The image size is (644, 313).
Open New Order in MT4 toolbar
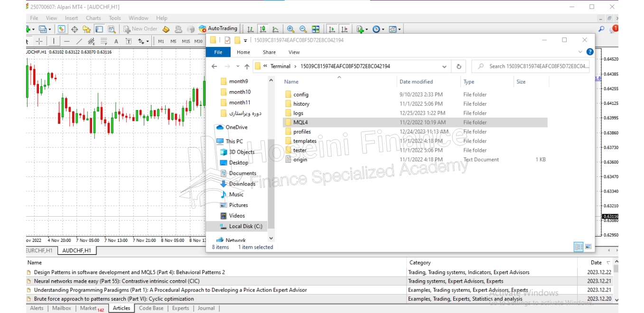pyautogui.click(x=140, y=29)
